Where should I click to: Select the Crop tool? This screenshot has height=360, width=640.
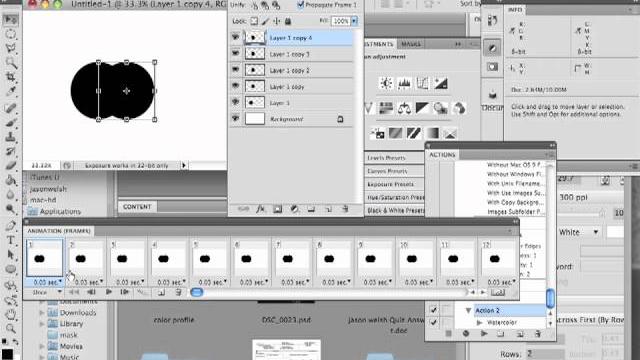pyautogui.click(x=11, y=76)
